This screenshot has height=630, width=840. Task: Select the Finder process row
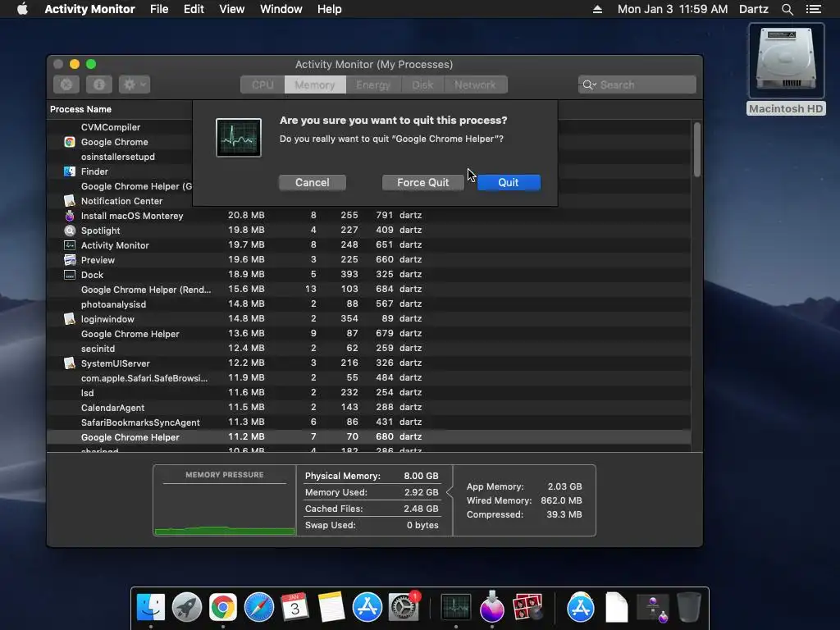pyautogui.click(x=120, y=171)
